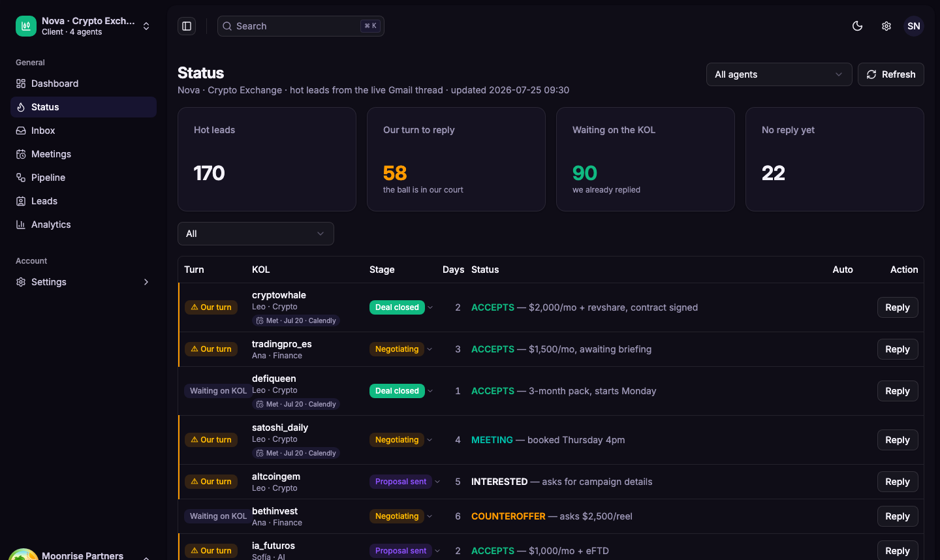
Task: Click the Dashboard grid icon
Action: tap(21, 84)
